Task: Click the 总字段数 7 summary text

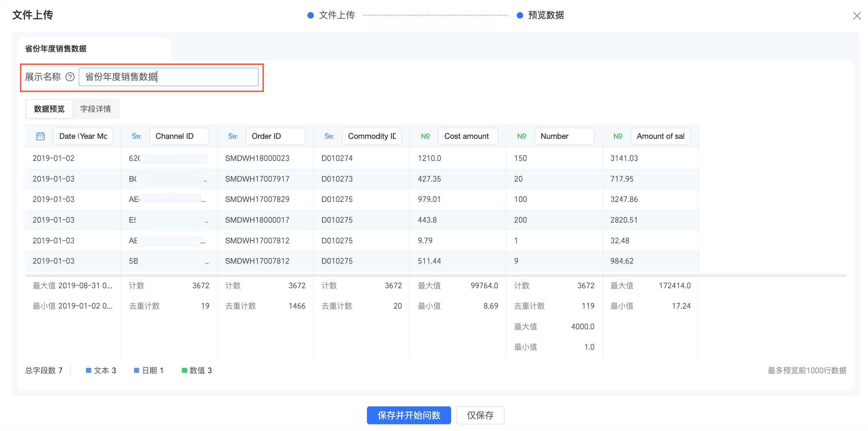Action: (x=44, y=370)
